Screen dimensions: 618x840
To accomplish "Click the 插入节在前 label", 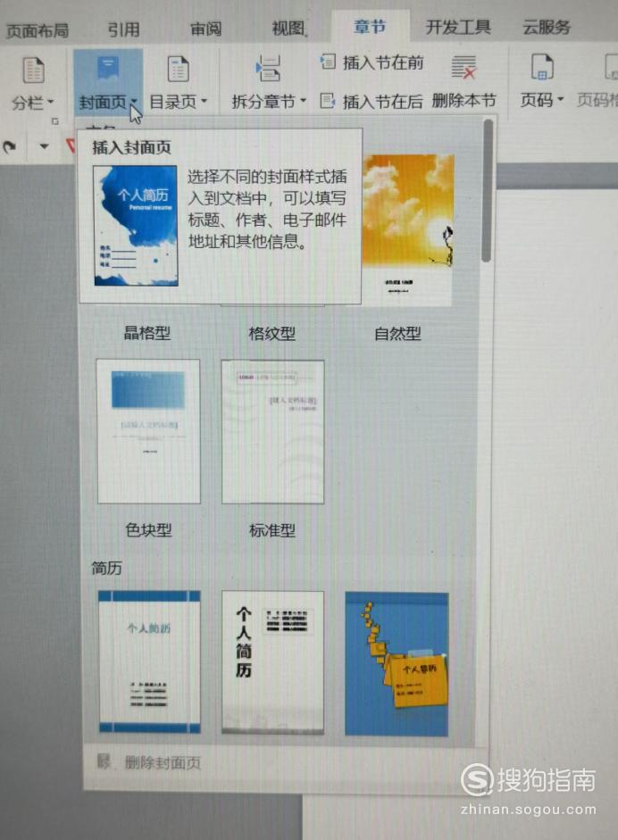I will click(x=383, y=62).
